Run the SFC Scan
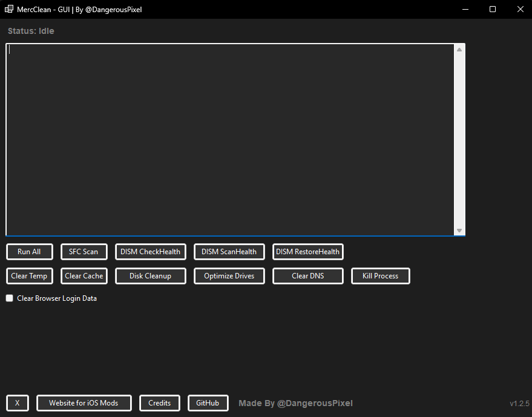This screenshot has height=417, width=532. pos(84,251)
